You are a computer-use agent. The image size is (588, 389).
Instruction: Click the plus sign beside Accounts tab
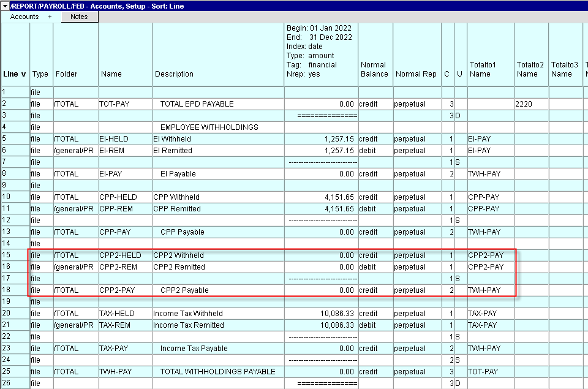[50, 17]
